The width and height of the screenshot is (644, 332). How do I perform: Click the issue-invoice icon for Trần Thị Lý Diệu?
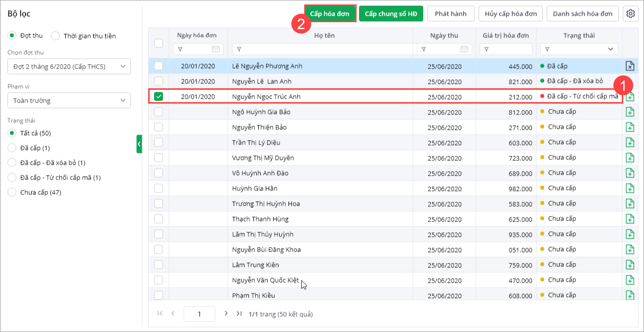coord(630,143)
